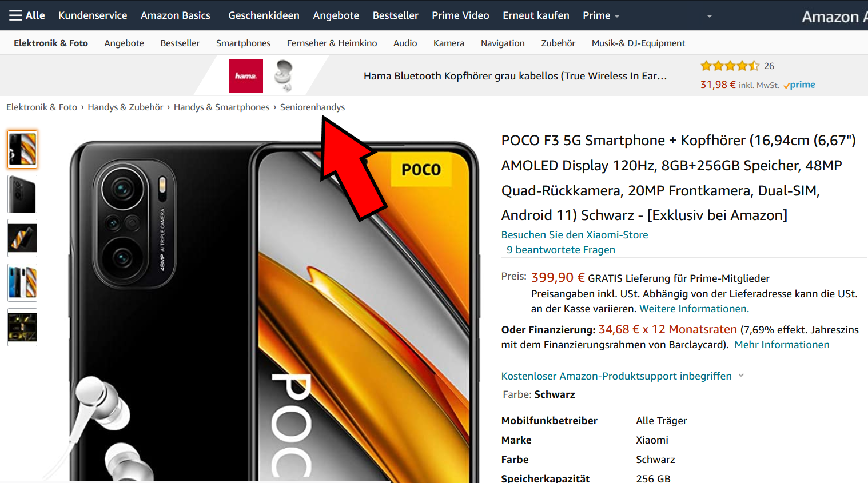The image size is (868, 483).
Task: Select Fernseher & Heimkino subnav item
Action: click(x=332, y=43)
